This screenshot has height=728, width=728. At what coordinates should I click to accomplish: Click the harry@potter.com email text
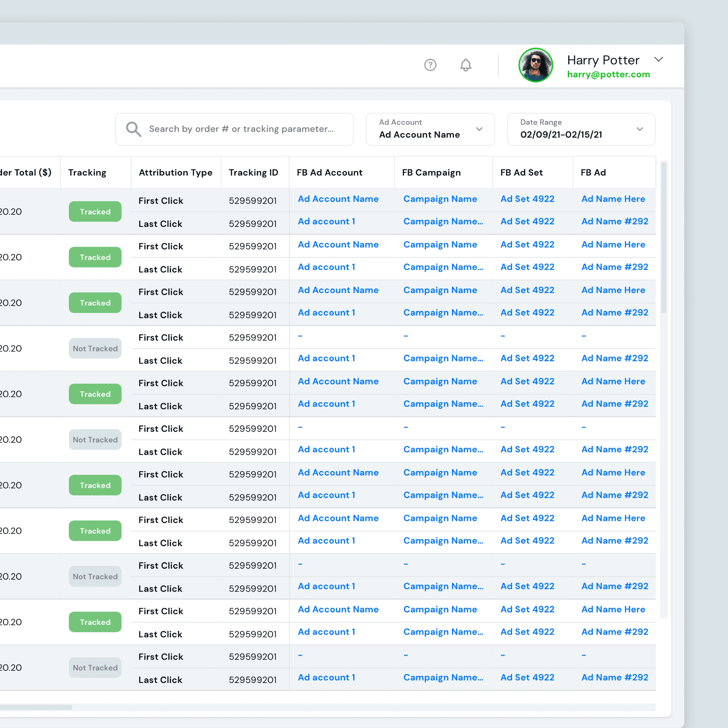(608, 74)
